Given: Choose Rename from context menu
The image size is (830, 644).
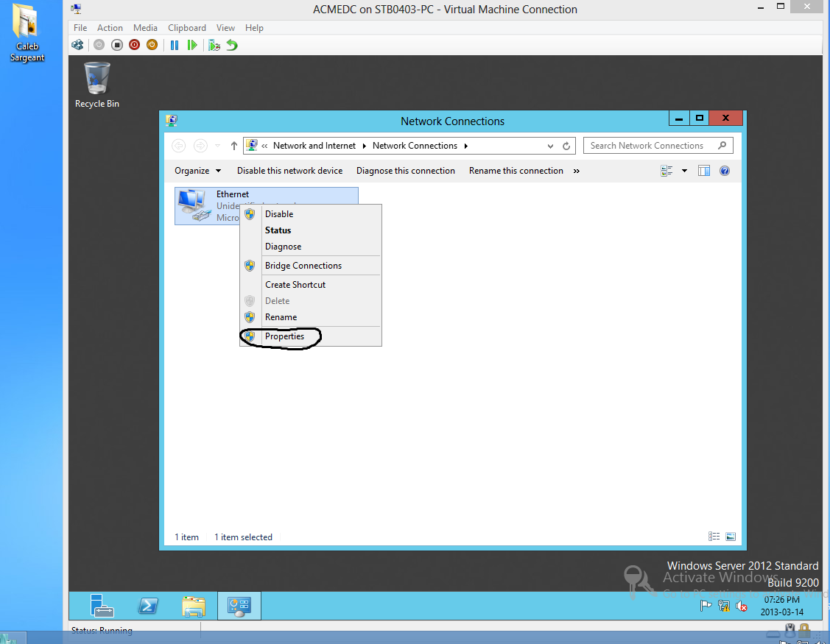Looking at the screenshot, I should pyautogui.click(x=311, y=317).
